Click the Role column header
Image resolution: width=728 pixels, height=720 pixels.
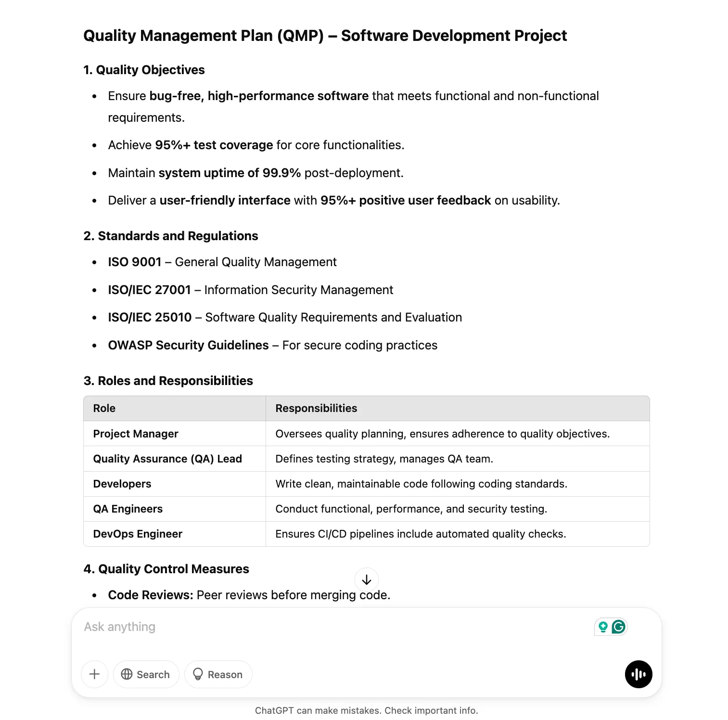pos(175,409)
